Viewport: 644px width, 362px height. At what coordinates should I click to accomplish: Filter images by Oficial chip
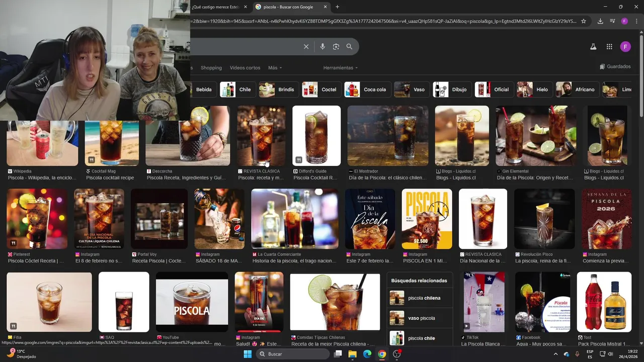tap(494, 89)
